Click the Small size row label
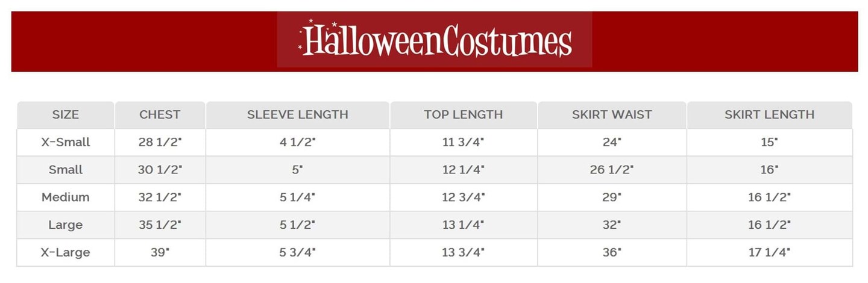Screen dimensions: 868x283 (x=66, y=170)
